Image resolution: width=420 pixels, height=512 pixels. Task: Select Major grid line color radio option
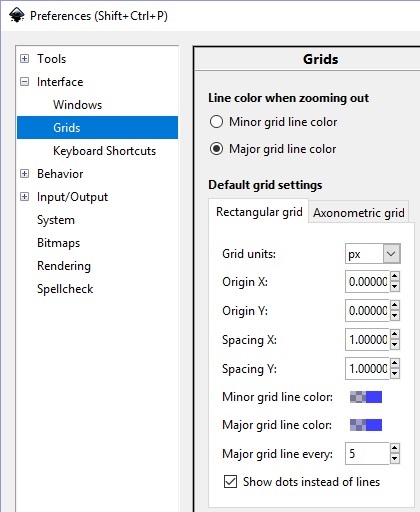point(216,149)
